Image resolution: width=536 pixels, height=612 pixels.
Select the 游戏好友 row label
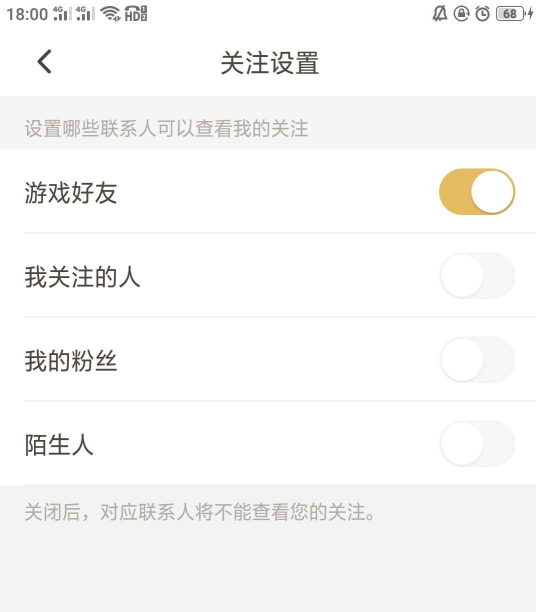point(71,192)
